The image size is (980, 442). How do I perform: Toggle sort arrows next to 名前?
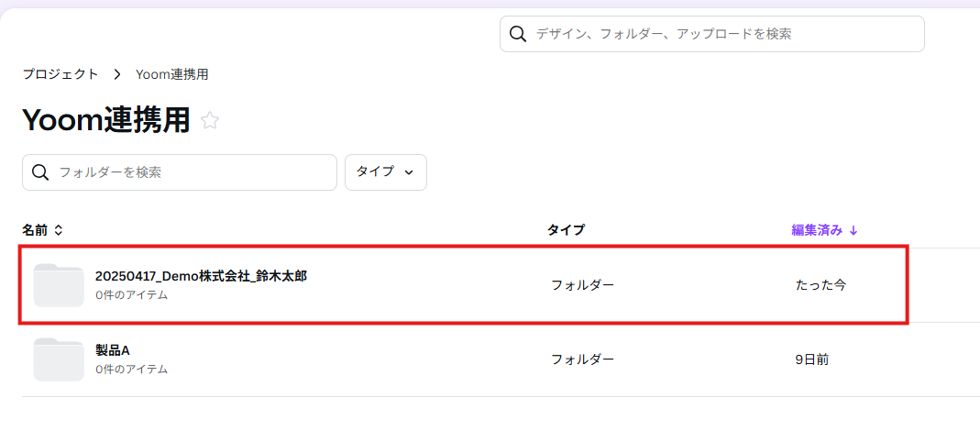(59, 230)
